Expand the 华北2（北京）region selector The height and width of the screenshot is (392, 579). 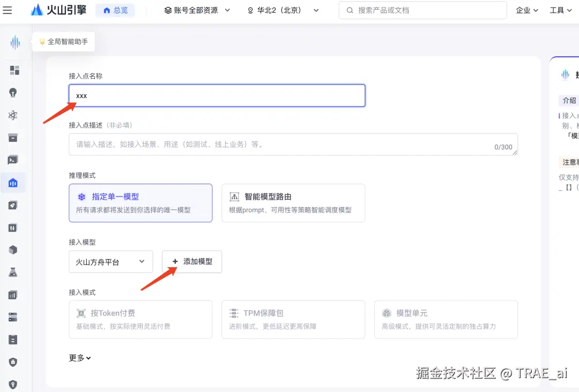pyautogui.click(x=283, y=10)
